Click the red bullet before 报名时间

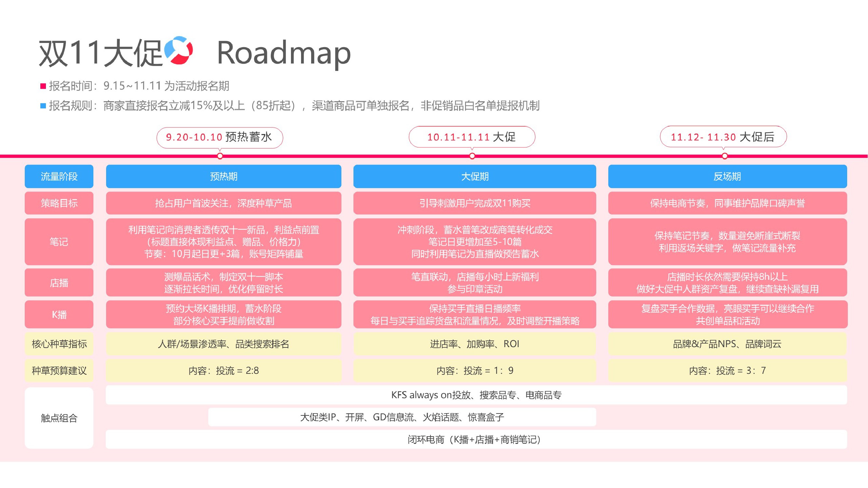pyautogui.click(x=43, y=86)
